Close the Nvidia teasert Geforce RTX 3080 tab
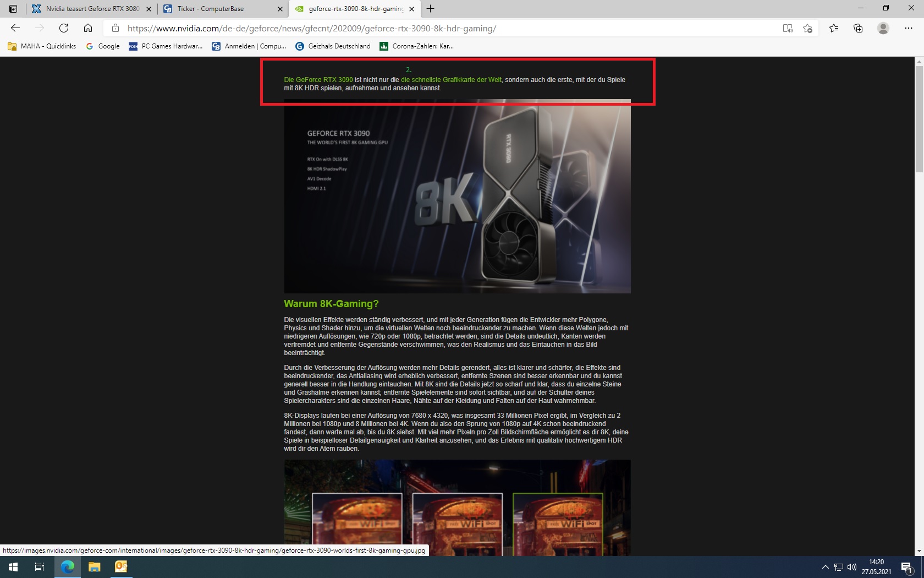Image resolution: width=924 pixels, height=578 pixels. tap(148, 9)
